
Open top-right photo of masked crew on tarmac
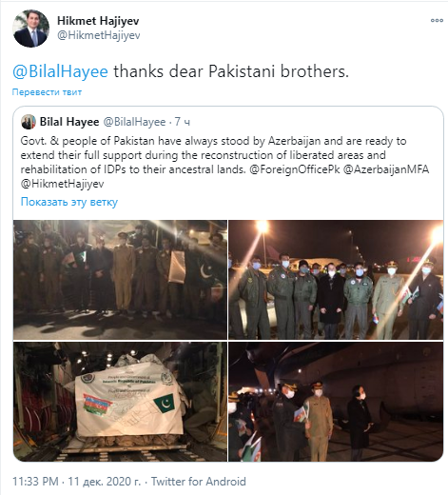click(x=336, y=280)
